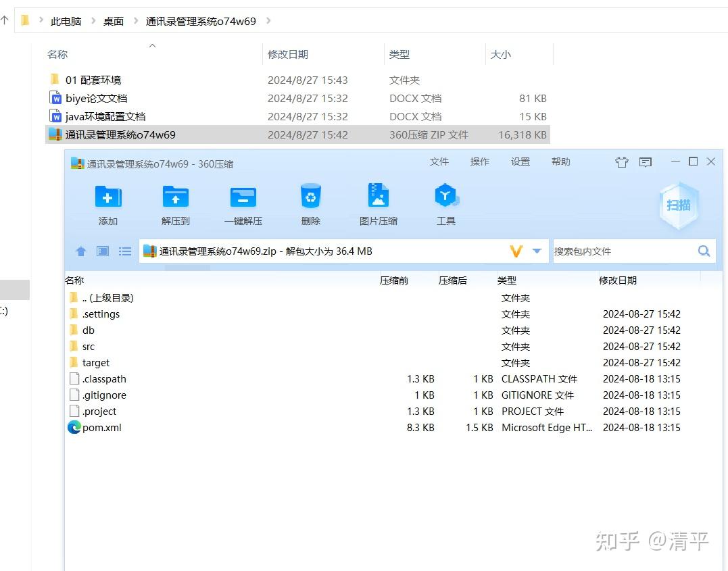728x571 pixels.
Task: Expand chevron after 通讯录管理系统o74w69 breadcrumb
Action: tap(268, 21)
